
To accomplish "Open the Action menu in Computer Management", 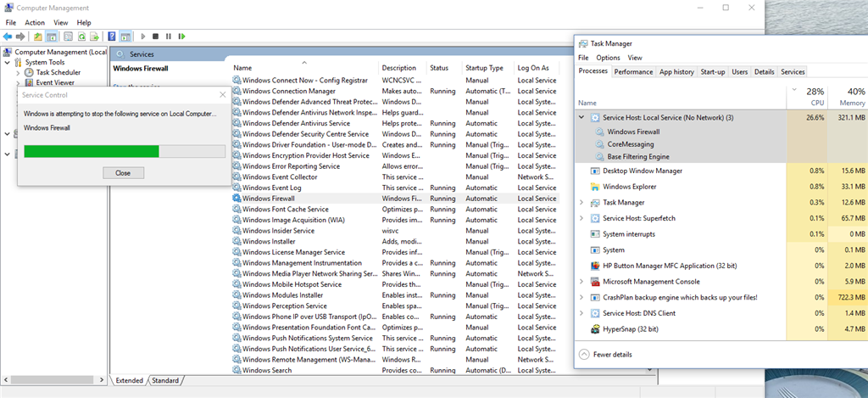I will (x=35, y=23).
